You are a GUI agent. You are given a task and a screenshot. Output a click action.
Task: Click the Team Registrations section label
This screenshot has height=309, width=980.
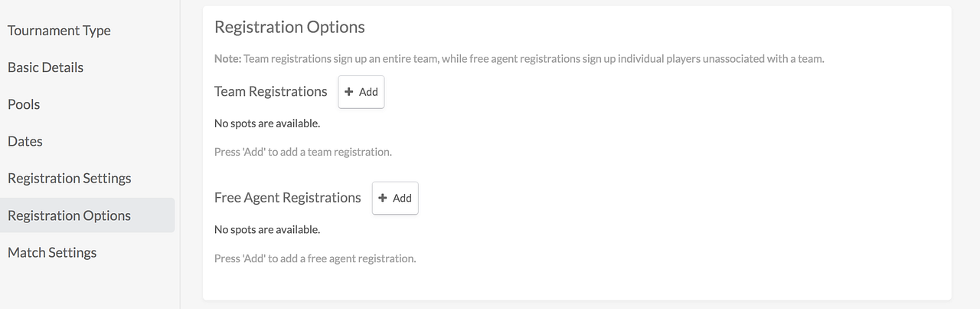[271, 92]
